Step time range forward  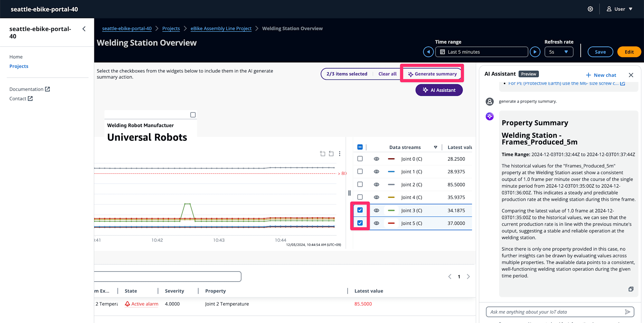tap(535, 52)
